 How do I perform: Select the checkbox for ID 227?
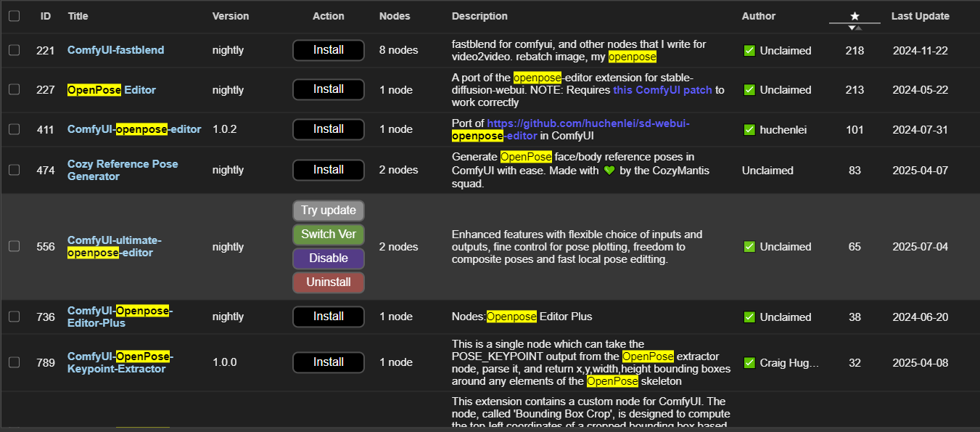pyautogui.click(x=14, y=89)
